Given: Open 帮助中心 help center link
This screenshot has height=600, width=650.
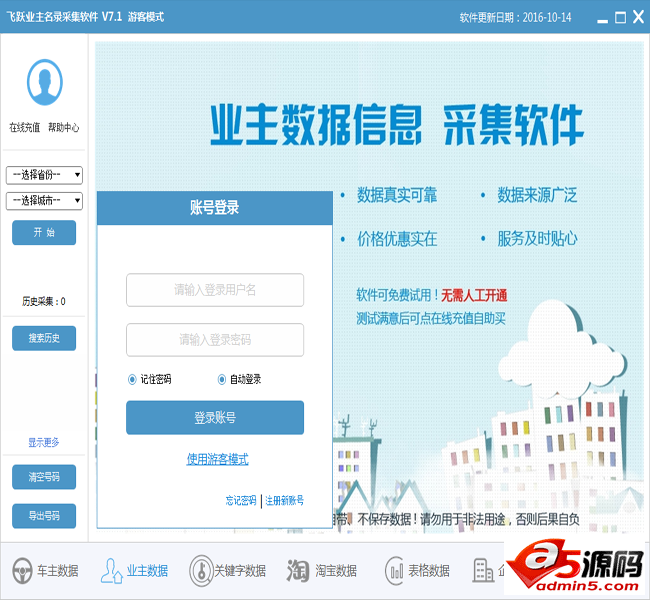Looking at the screenshot, I should click(63, 127).
